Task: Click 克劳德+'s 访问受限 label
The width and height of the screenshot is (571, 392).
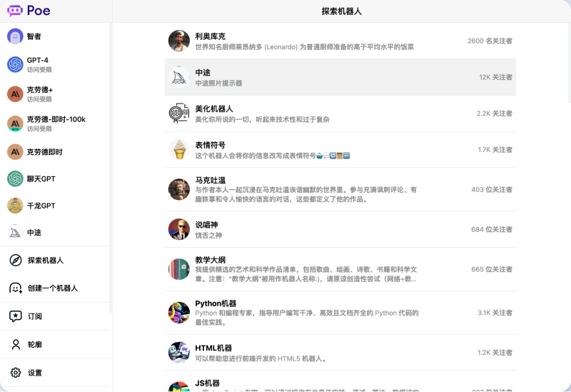Action: coord(39,99)
